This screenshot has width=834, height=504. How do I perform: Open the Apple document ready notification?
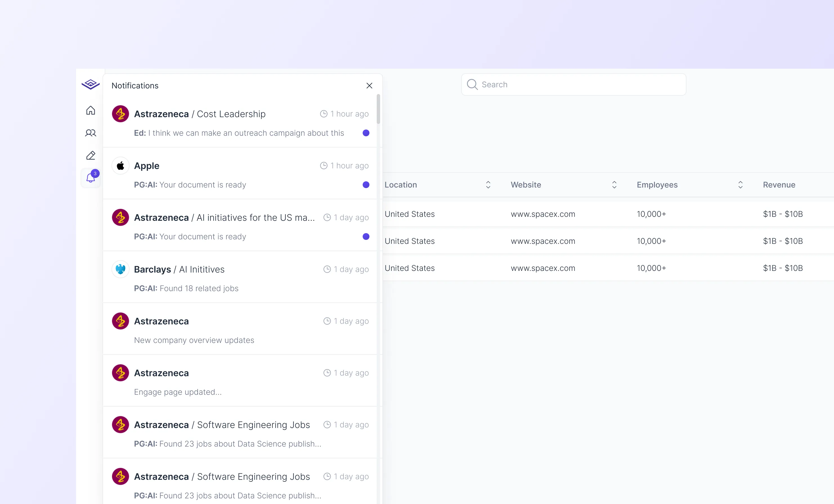click(240, 173)
